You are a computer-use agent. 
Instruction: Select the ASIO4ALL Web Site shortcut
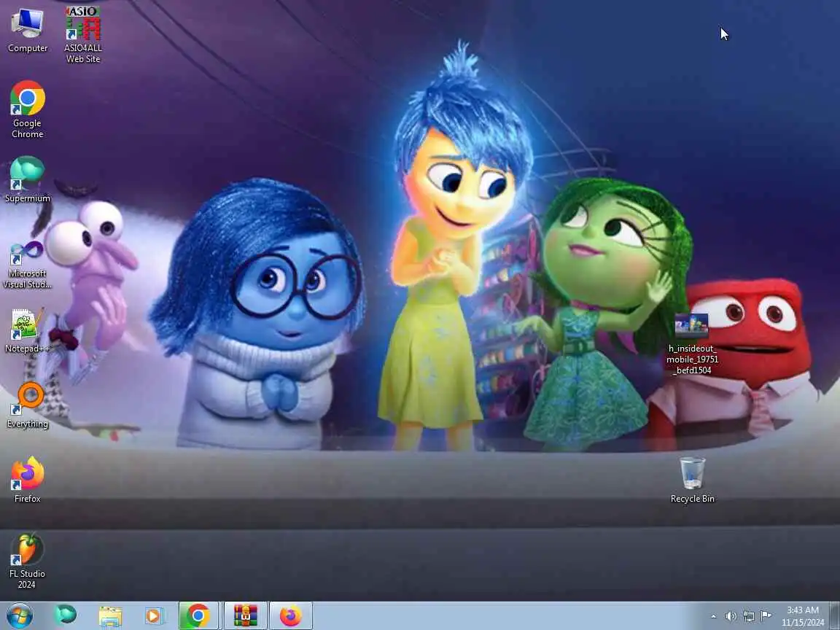pyautogui.click(x=83, y=35)
